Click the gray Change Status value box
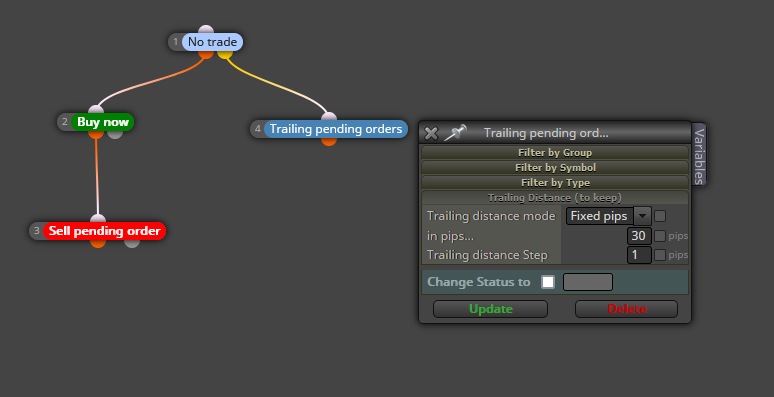Image resolution: width=774 pixels, height=397 pixels. click(588, 282)
